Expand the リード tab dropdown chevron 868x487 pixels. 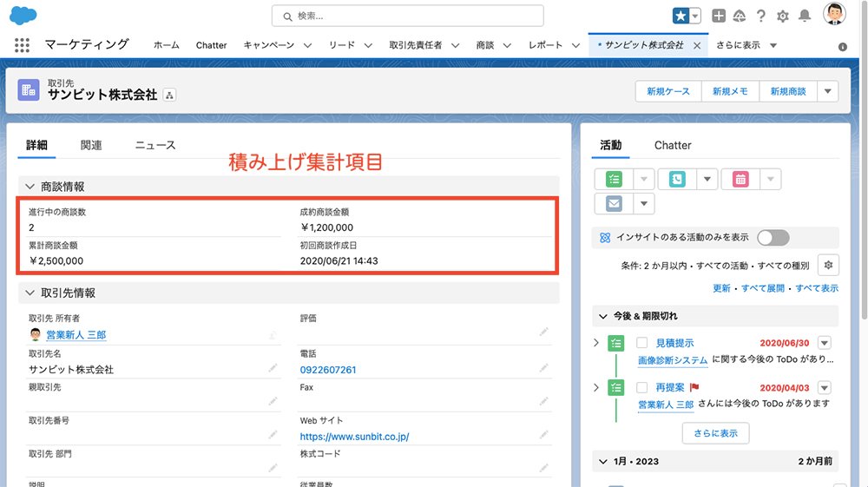pyautogui.click(x=368, y=45)
